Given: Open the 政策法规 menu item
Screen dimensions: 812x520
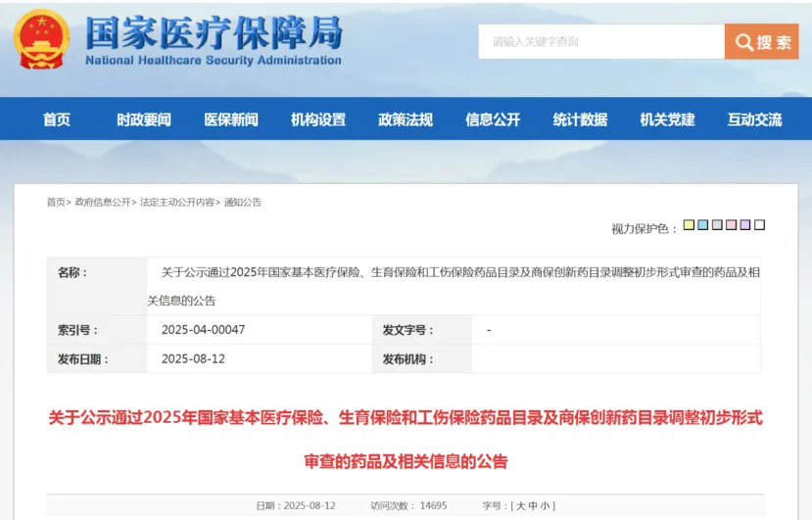Looking at the screenshot, I should coord(406,119).
